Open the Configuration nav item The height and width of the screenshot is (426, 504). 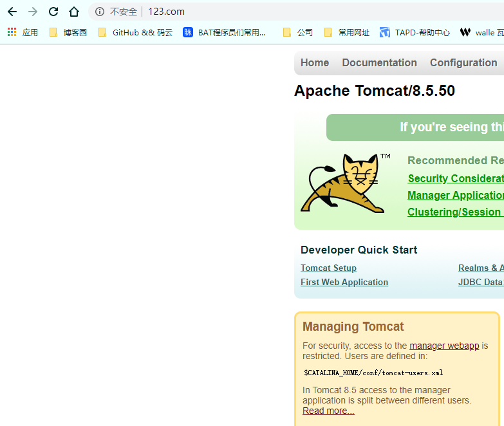point(463,62)
